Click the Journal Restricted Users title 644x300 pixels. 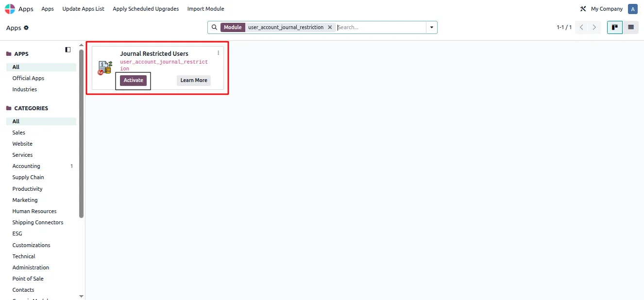[154, 53]
